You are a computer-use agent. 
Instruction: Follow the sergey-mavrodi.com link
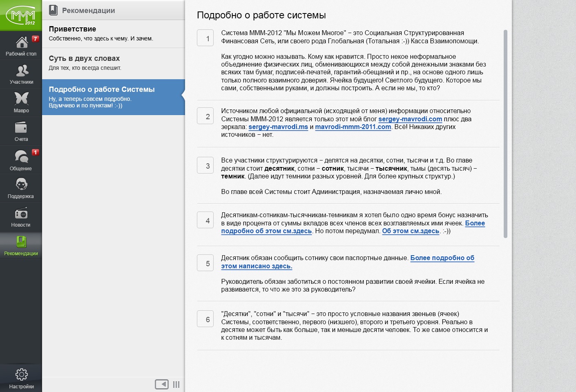(x=410, y=119)
